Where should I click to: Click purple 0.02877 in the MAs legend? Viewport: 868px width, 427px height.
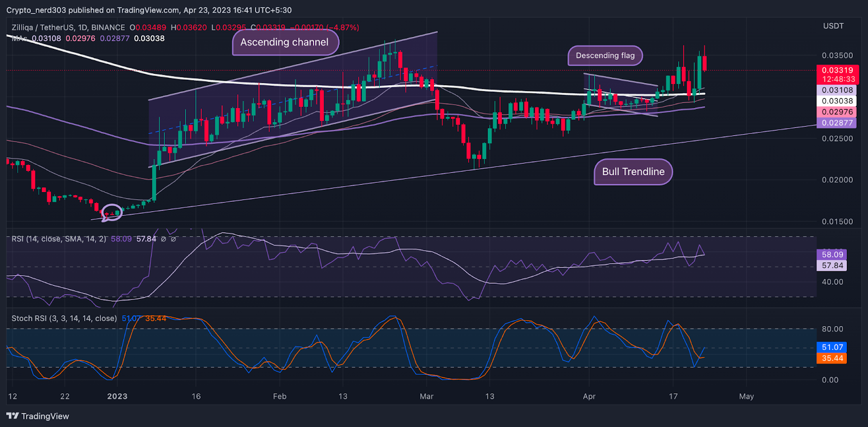point(114,39)
